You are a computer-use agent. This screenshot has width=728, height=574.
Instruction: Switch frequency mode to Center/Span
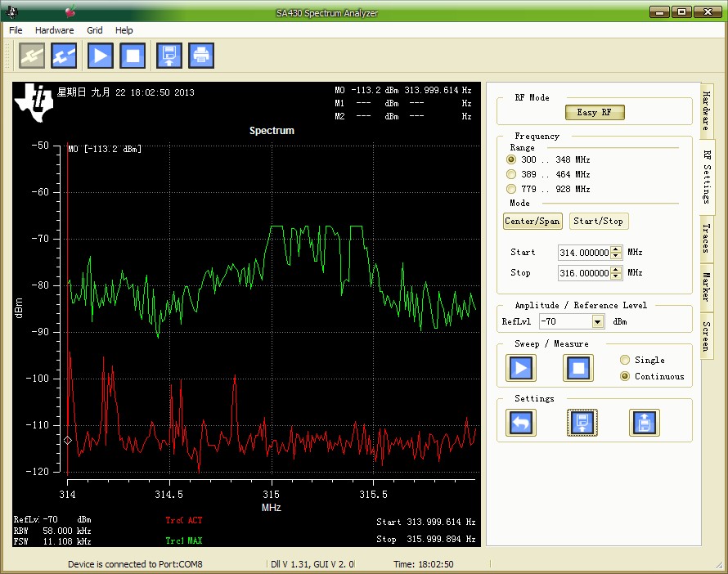532,222
